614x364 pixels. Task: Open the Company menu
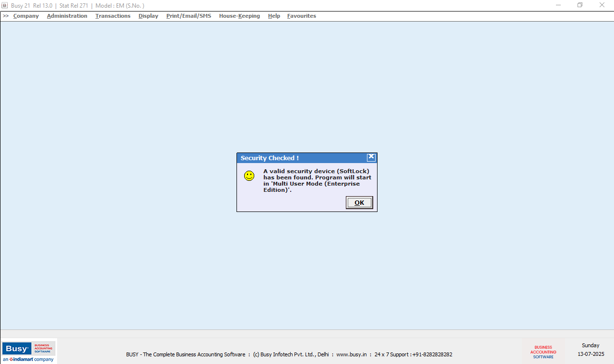(26, 16)
